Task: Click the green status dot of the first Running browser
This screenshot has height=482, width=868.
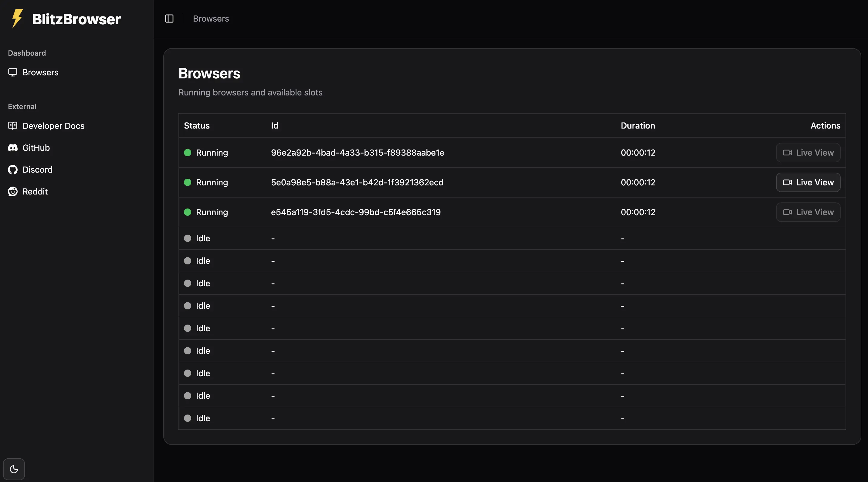Action: tap(188, 153)
